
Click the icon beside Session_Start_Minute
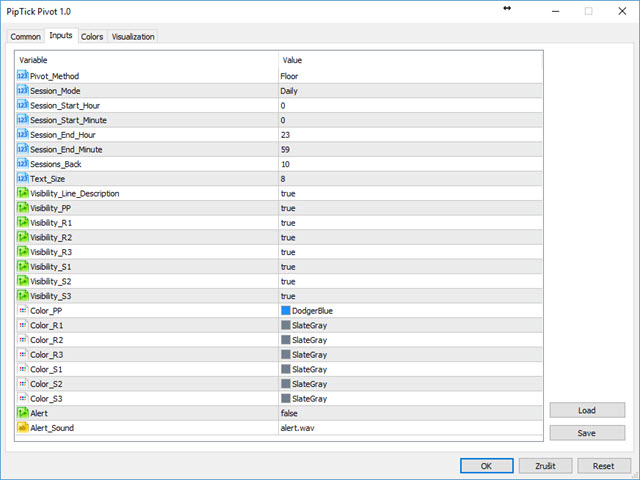tap(22, 120)
